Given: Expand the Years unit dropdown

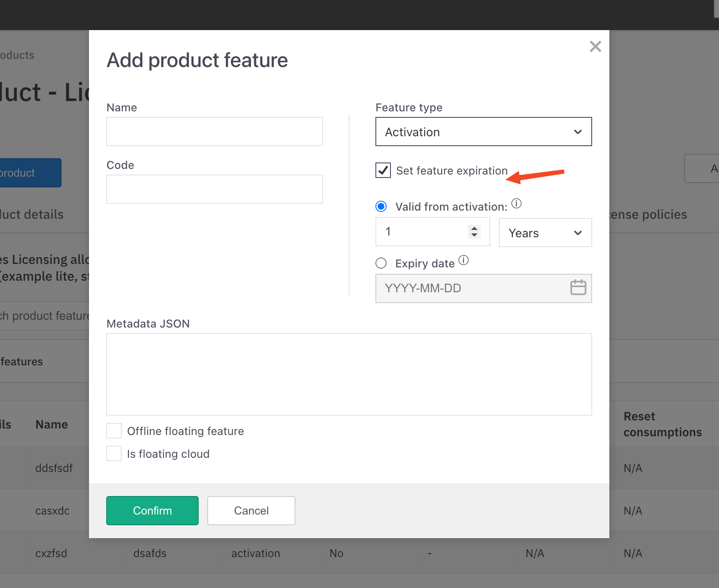Looking at the screenshot, I should [x=545, y=233].
